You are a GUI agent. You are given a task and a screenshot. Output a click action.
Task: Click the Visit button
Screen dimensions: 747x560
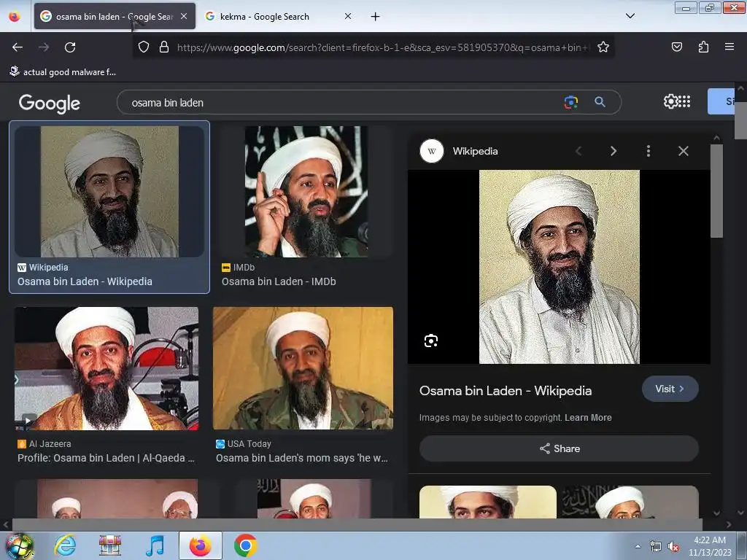(670, 389)
